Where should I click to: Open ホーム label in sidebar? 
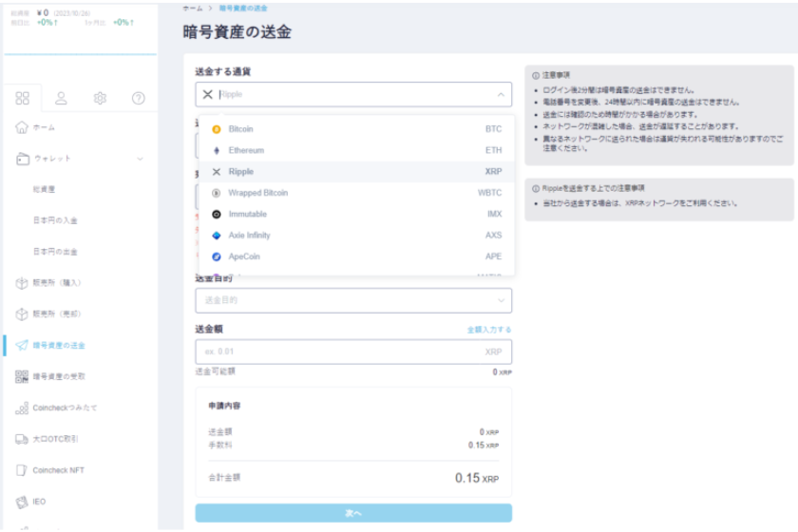pos(44,128)
